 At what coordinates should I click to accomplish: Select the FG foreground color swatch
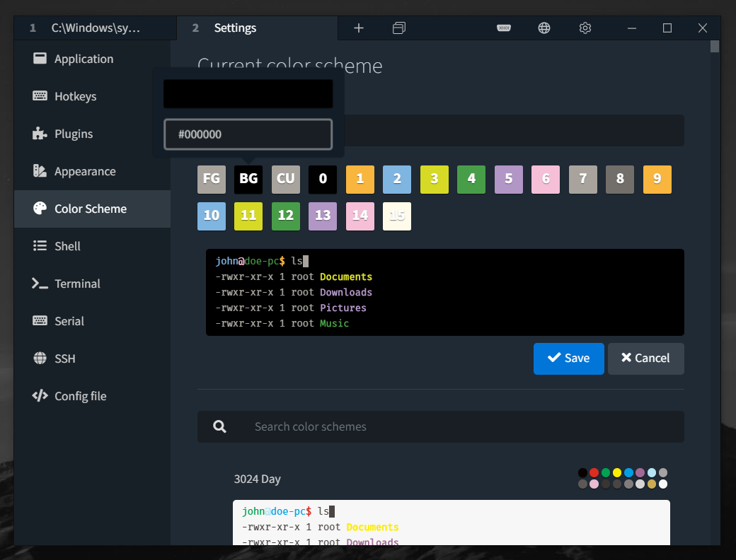[211, 179]
